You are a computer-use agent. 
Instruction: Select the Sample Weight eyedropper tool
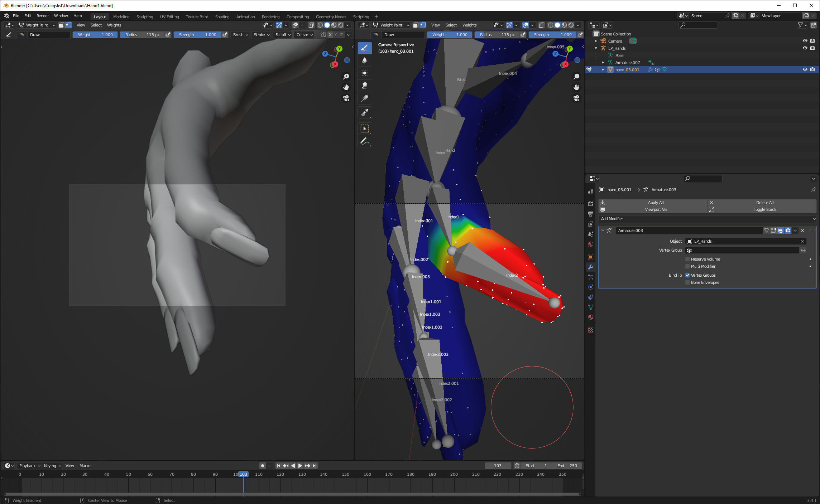coord(365,113)
